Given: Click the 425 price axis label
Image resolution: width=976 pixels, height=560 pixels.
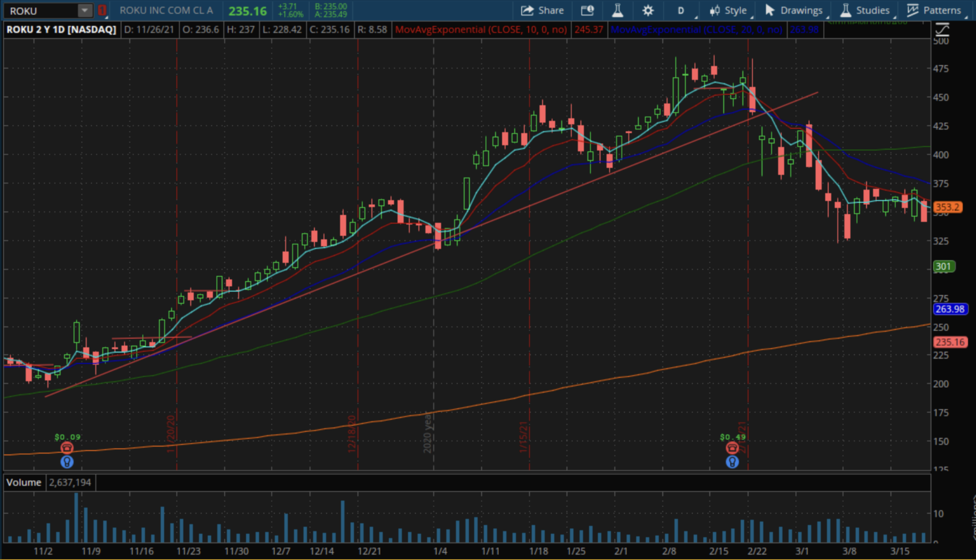Looking at the screenshot, I should [941, 126].
